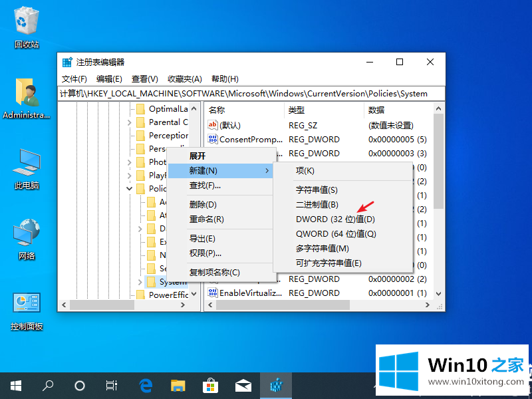Click Registry Editor title bar icon
This screenshot has height=399, width=532.
point(67,62)
